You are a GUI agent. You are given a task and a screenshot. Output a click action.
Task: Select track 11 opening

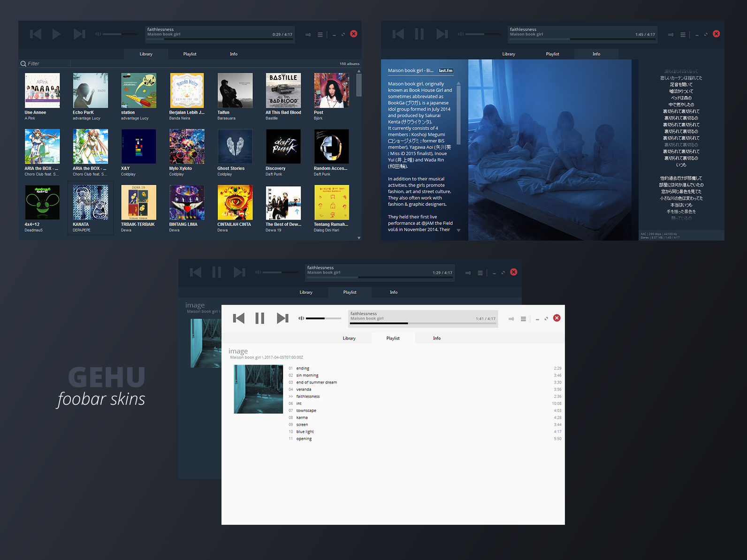point(425,439)
